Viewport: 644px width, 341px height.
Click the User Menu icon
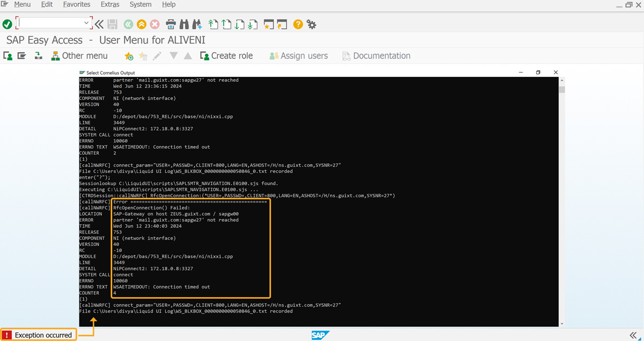8,56
